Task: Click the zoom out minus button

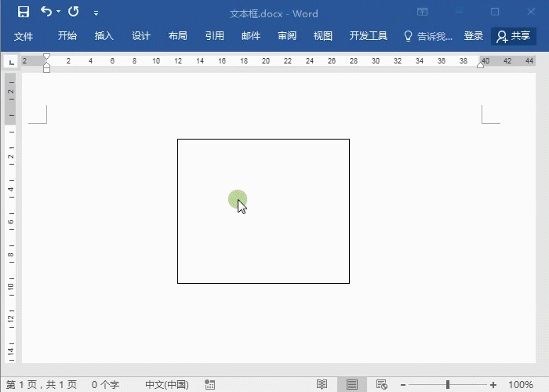Action: 403,385
